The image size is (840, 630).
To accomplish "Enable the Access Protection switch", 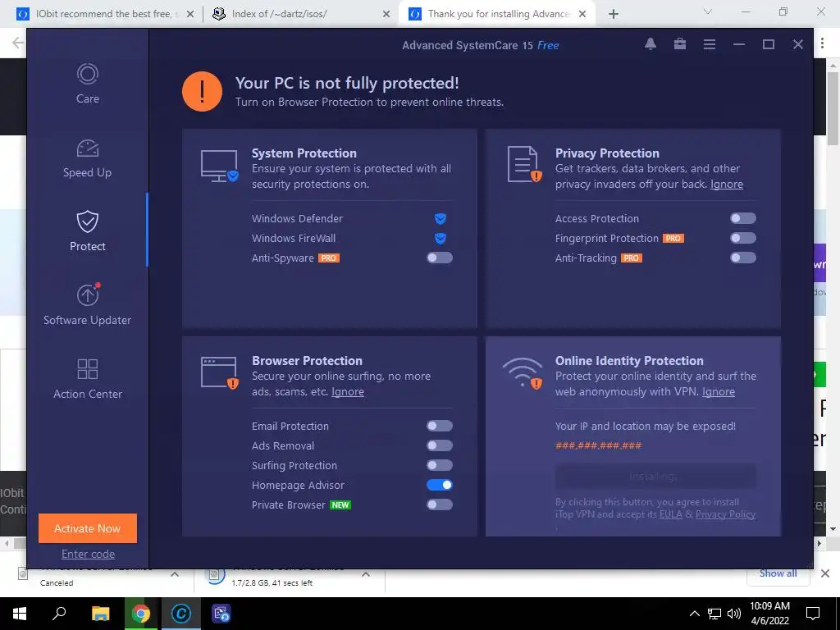I will pos(743,218).
